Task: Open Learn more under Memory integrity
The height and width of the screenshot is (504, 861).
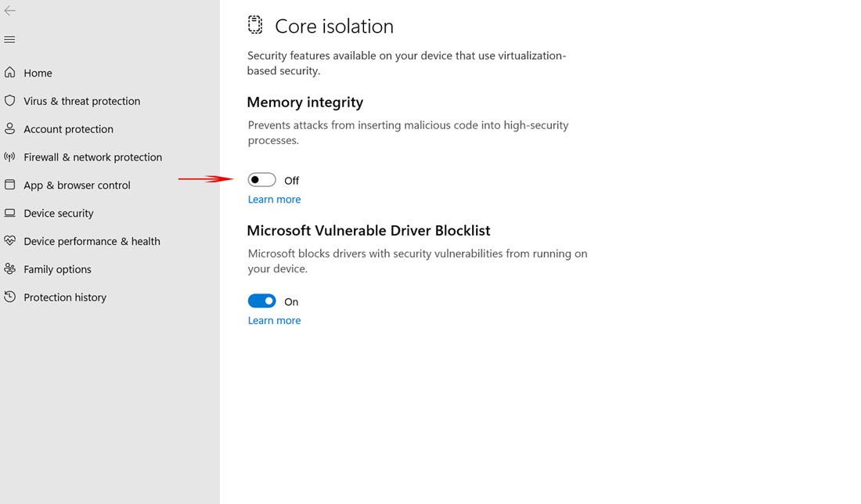Action: (x=274, y=200)
